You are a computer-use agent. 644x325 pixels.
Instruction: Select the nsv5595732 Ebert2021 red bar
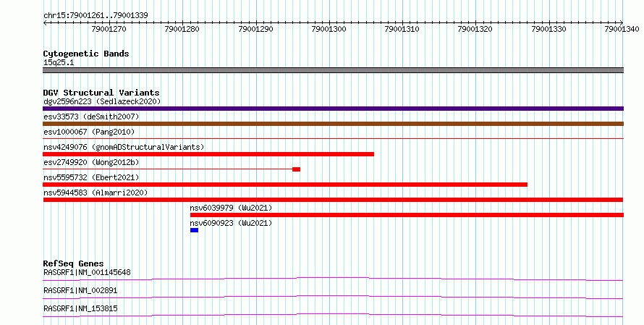(x=285, y=185)
